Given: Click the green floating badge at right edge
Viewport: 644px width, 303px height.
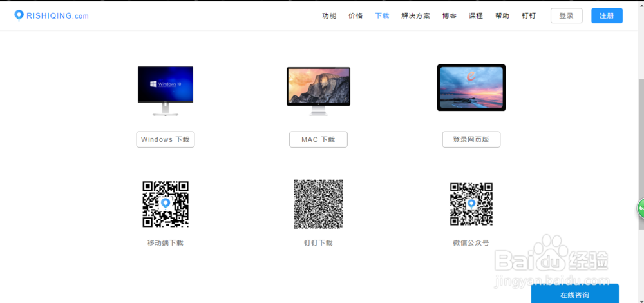Looking at the screenshot, I should (x=641, y=208).
